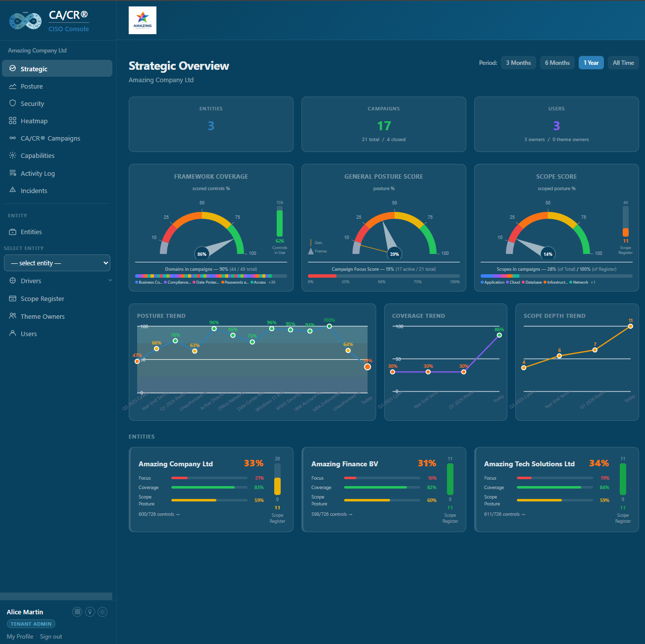Click the Security shield icon
This screenshot has width=645, height=644.
click(13, 103)
